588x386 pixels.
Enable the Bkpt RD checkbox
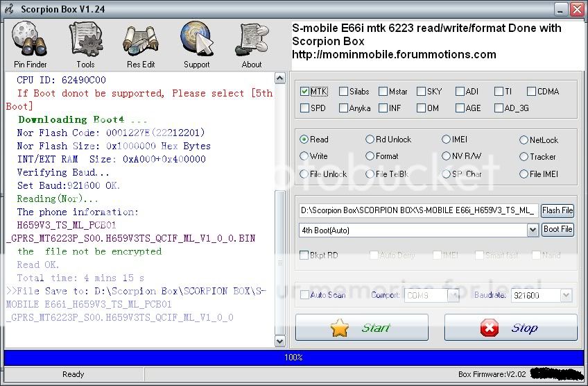[x=304, y=255]
